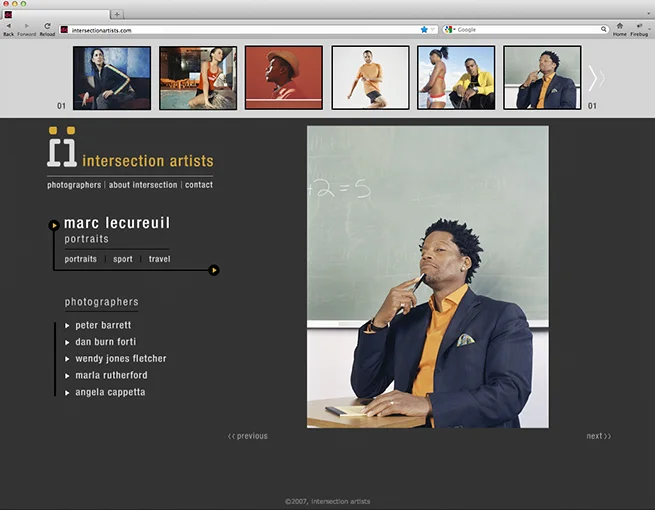
Task: Click the yellow arrow beside marc lecureuil
Action: [x=54, y=226]
